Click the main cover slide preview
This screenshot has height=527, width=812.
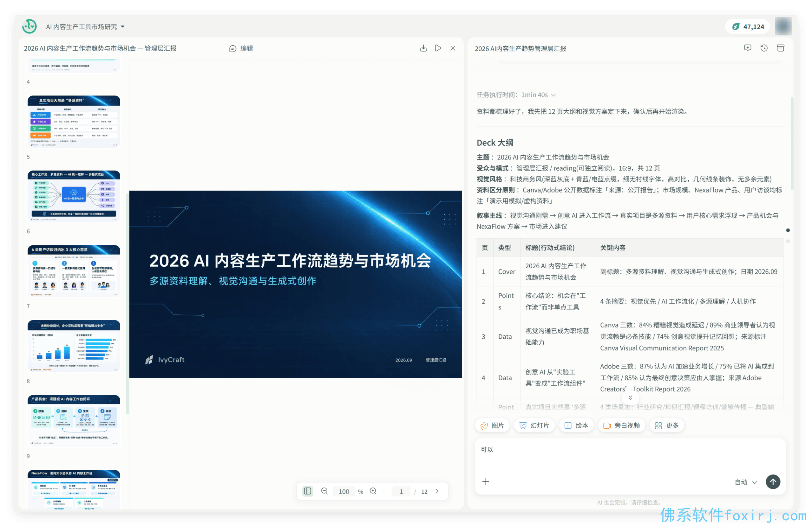pyautogui.click(x=295, y=284)
